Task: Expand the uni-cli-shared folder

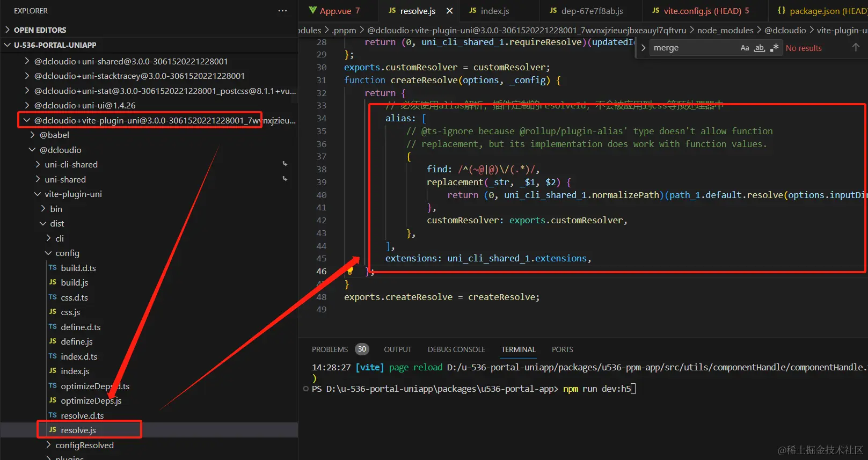Action: (x=38, y=164)
